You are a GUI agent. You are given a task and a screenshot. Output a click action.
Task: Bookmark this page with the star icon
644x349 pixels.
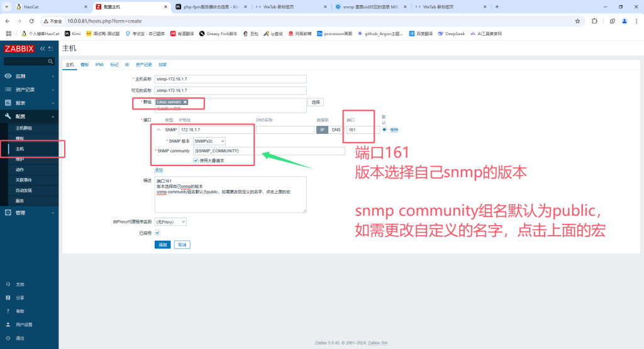[577, 21]
